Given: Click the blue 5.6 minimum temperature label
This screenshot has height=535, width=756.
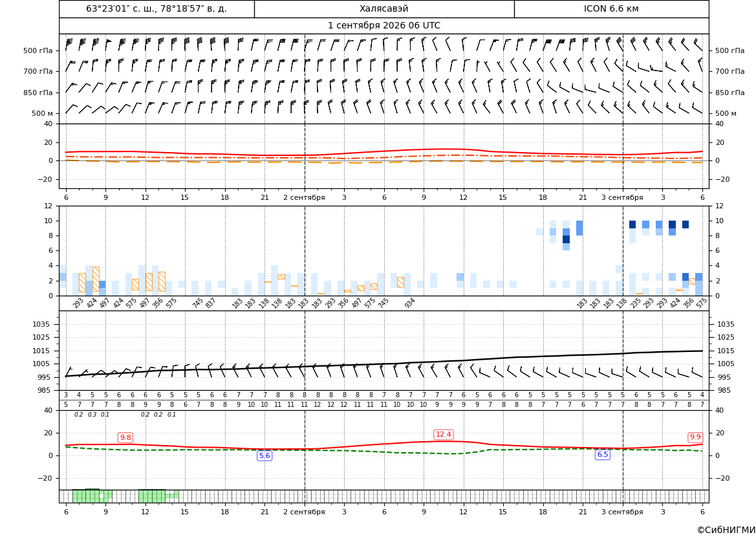Looking at the screenshot, I should click(x=265, y=455).
